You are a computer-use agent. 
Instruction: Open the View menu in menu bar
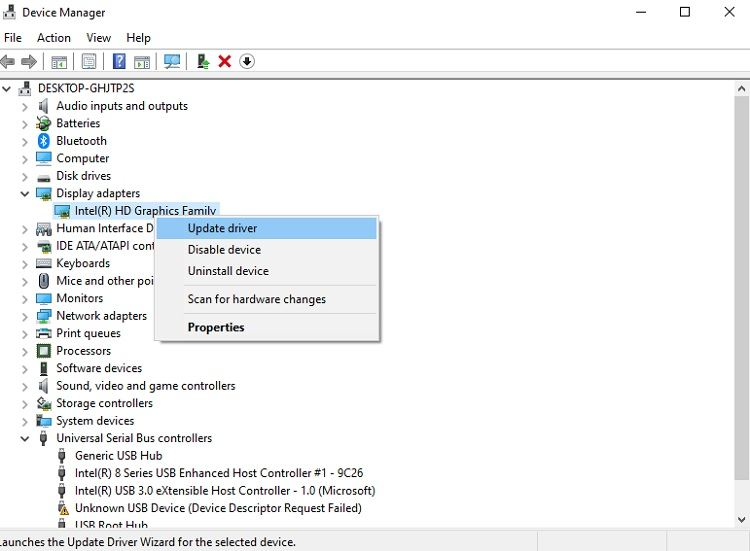coord(98,38)
